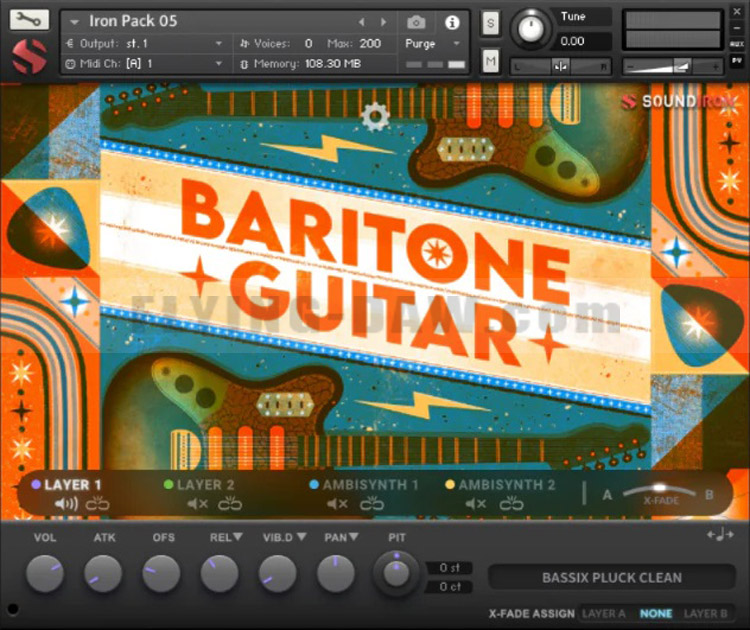Image resolution: width=750 pixels, height=630 pixels.
Task: Set X-Fade Assign to Layer A
Action: [603, 613]
